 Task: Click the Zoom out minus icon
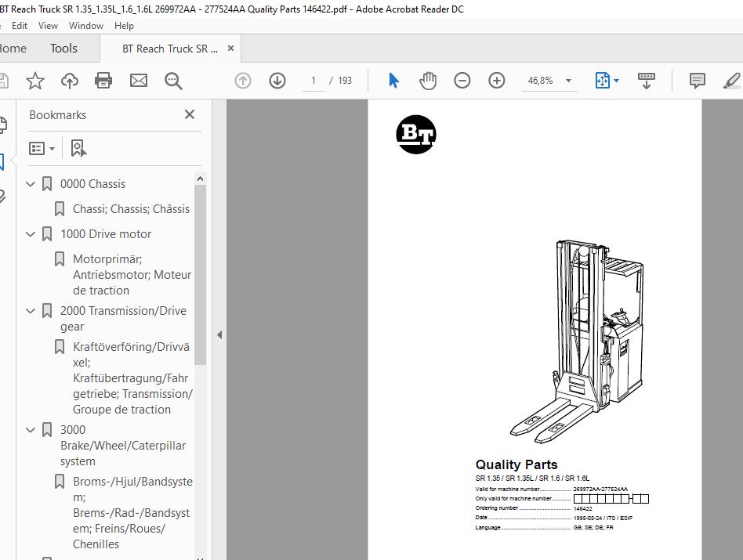coord(462,81)
